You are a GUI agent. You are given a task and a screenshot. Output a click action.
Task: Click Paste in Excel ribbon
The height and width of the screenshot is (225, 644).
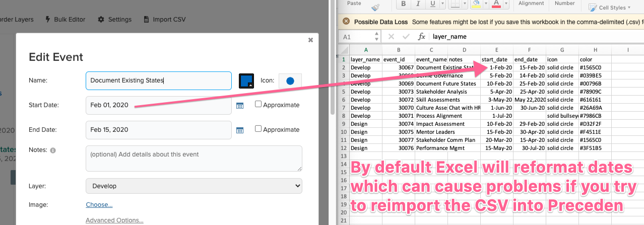[354, 4]
